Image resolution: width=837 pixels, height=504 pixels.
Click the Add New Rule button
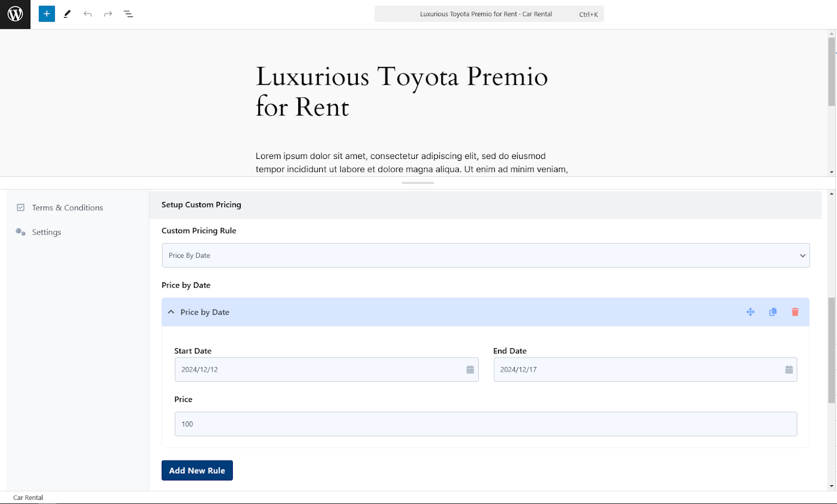point(197,471)
